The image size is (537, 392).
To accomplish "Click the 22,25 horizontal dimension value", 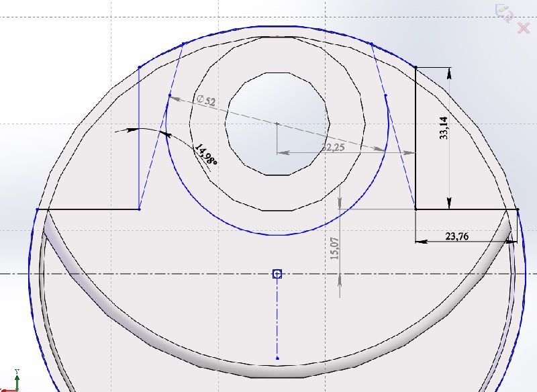I will pyautogui.click(x=333, y=147).
